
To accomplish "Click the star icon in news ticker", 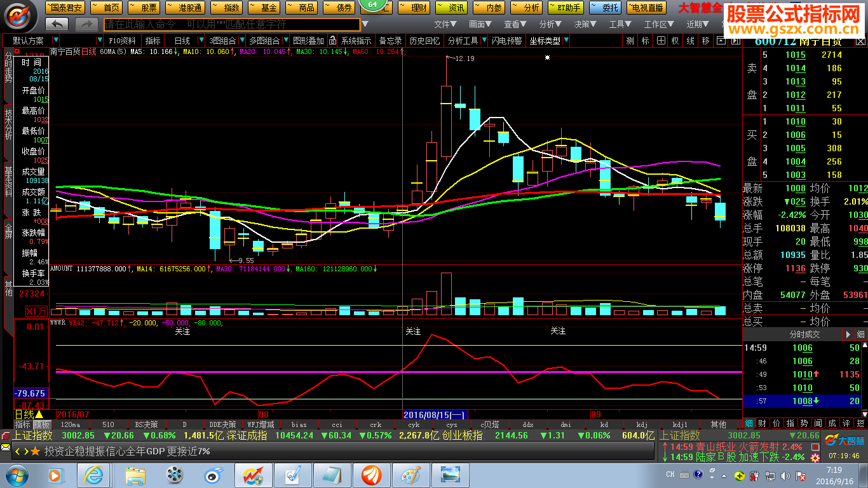I will point(36,451).
